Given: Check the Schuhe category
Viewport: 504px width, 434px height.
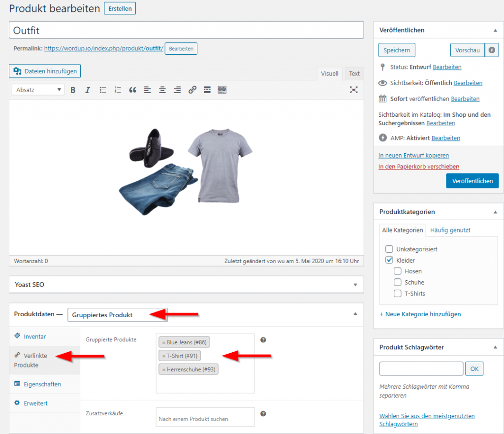Looking at the screenshot, I should (398, 282).
